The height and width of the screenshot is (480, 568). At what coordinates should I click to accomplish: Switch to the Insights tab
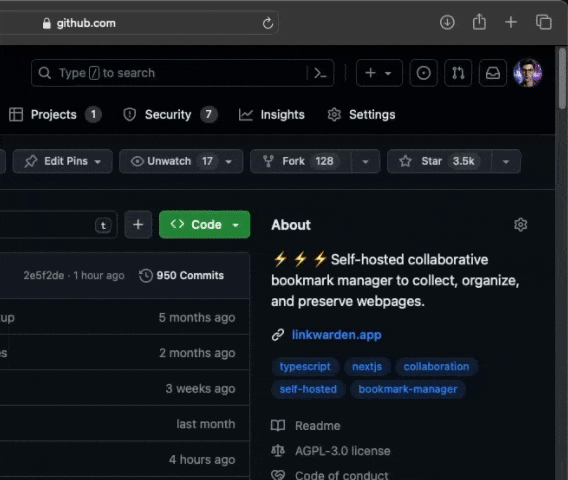(x=272, y=115)
